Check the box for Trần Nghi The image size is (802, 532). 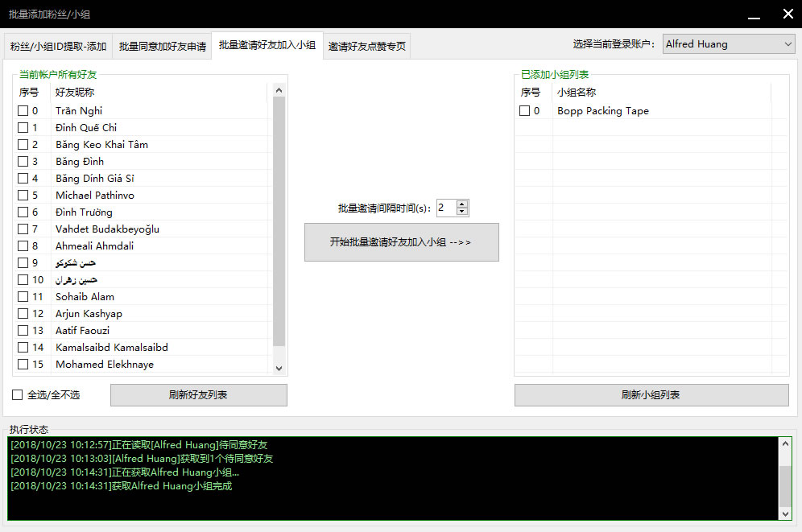coord(23,111)
